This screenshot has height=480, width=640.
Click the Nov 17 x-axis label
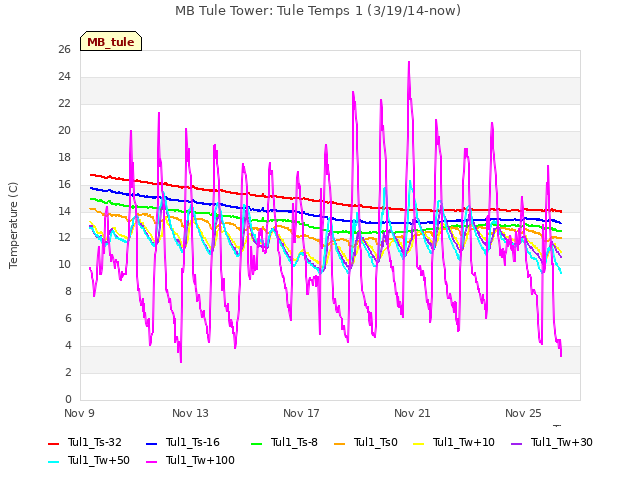(301, 413)
